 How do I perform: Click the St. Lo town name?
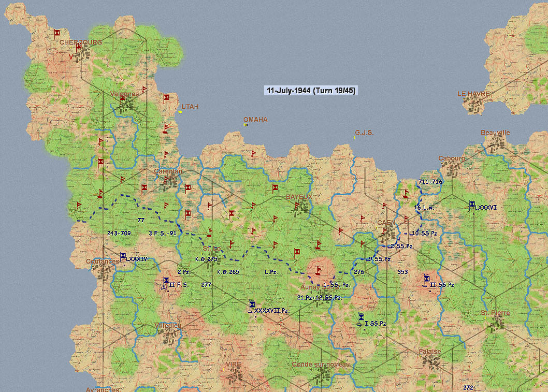(212, 249)
